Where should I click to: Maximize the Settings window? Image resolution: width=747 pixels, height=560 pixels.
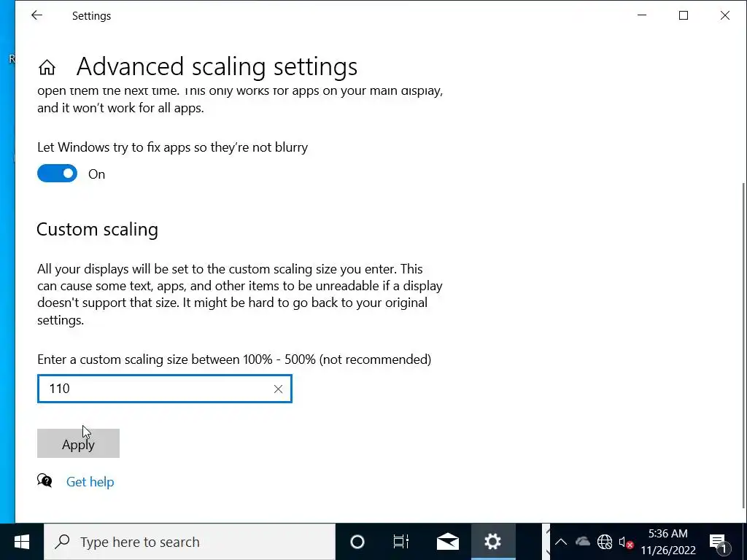(684, 15)
